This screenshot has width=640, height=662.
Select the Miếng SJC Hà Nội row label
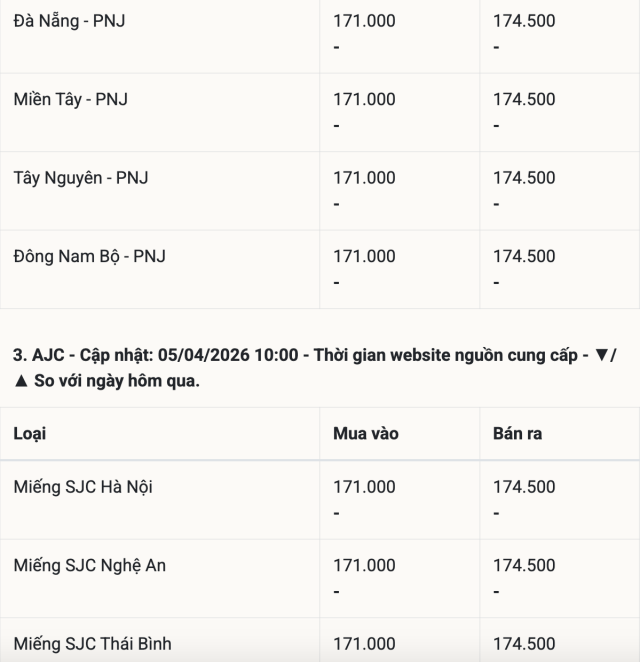click(83, 487)
